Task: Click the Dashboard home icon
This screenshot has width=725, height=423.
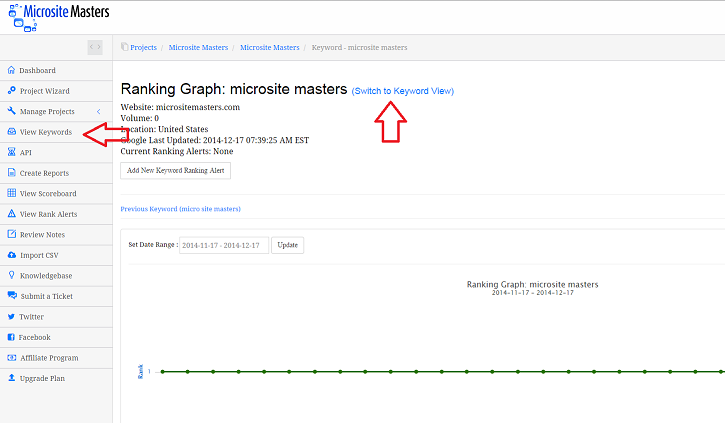Action: click(x=12, y=70)
